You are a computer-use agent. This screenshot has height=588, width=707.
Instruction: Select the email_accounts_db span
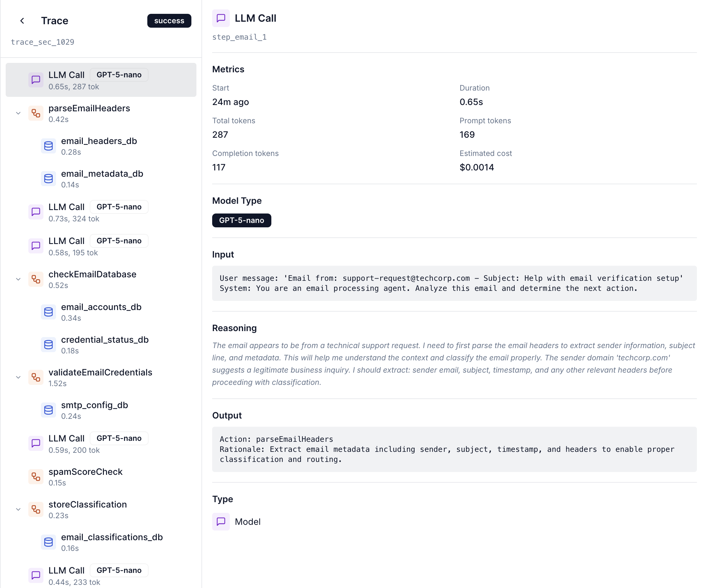[x=101, y=312]
